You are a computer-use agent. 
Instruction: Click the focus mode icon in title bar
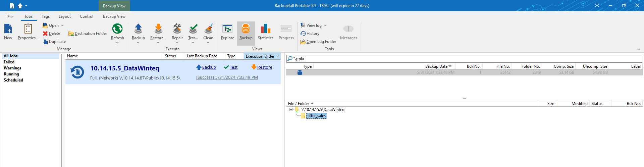point(597,6)
